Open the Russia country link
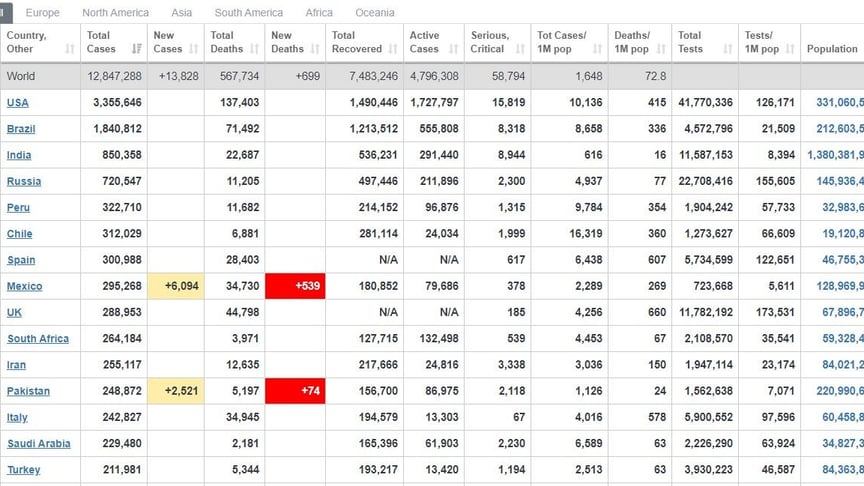The image size is (864, 486). click(24, 181)
